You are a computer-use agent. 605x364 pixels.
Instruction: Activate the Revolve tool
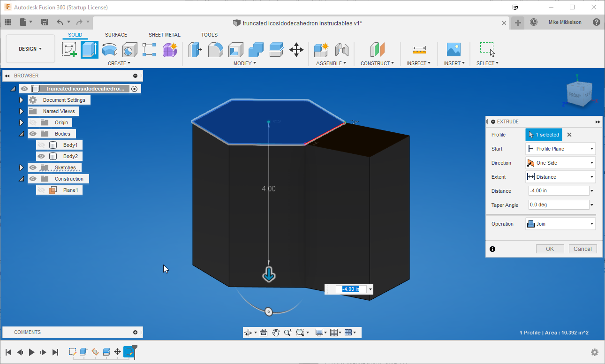click(110, 50)
